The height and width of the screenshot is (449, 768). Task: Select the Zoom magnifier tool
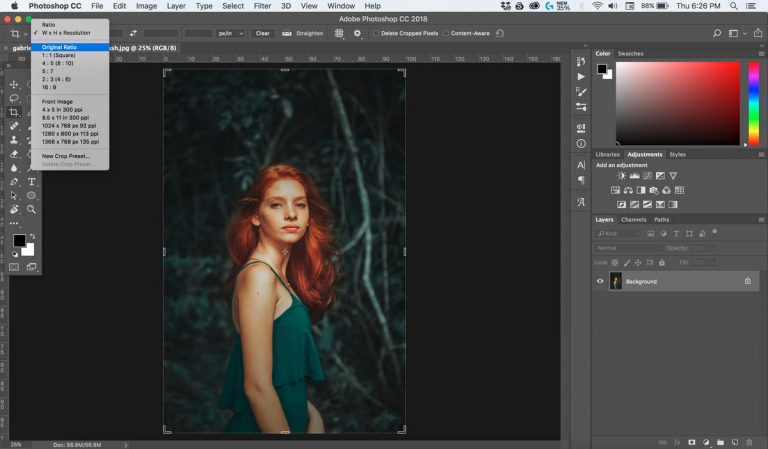tap(32, 209)
